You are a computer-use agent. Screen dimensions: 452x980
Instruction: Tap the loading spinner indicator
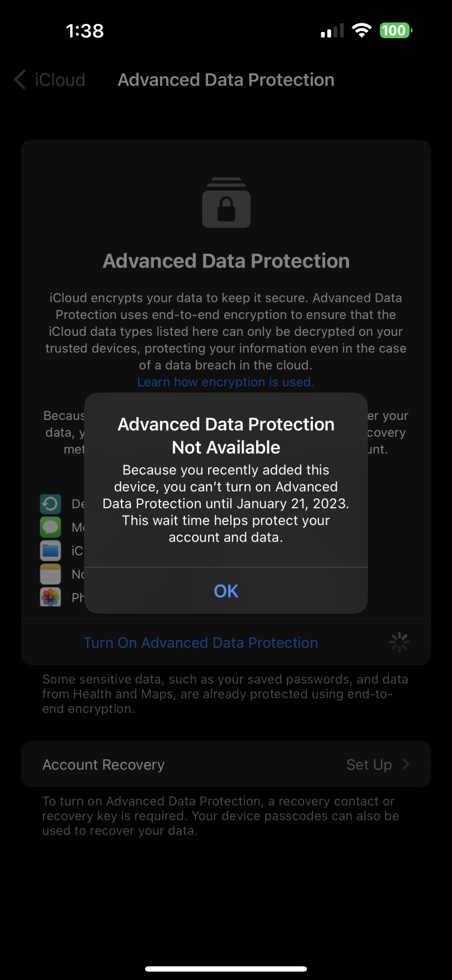pyautogui.click(x=399, y=642)
